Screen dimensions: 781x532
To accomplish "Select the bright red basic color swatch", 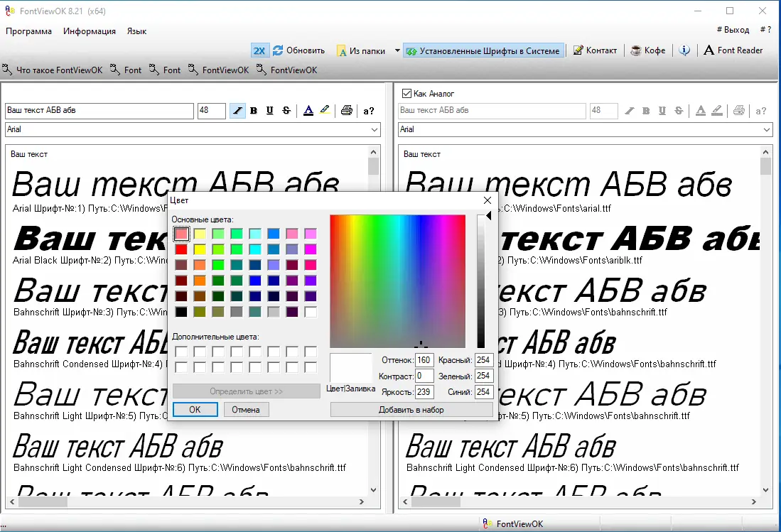I will (181, 249).
